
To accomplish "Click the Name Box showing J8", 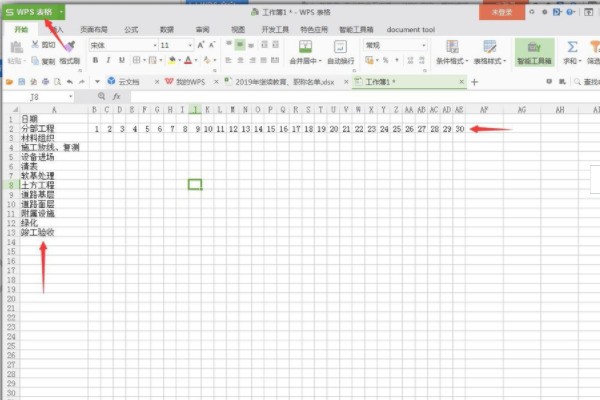I will (34, 97).
